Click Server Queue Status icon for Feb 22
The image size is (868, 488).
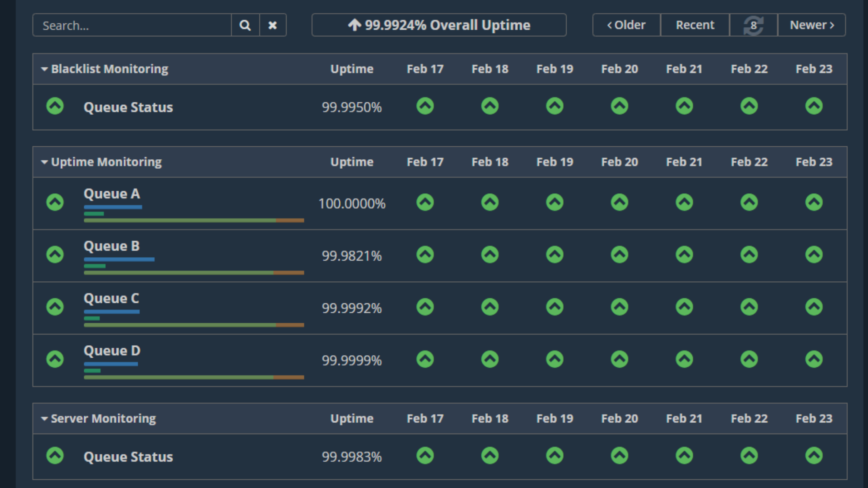click(x=749, y=456)
